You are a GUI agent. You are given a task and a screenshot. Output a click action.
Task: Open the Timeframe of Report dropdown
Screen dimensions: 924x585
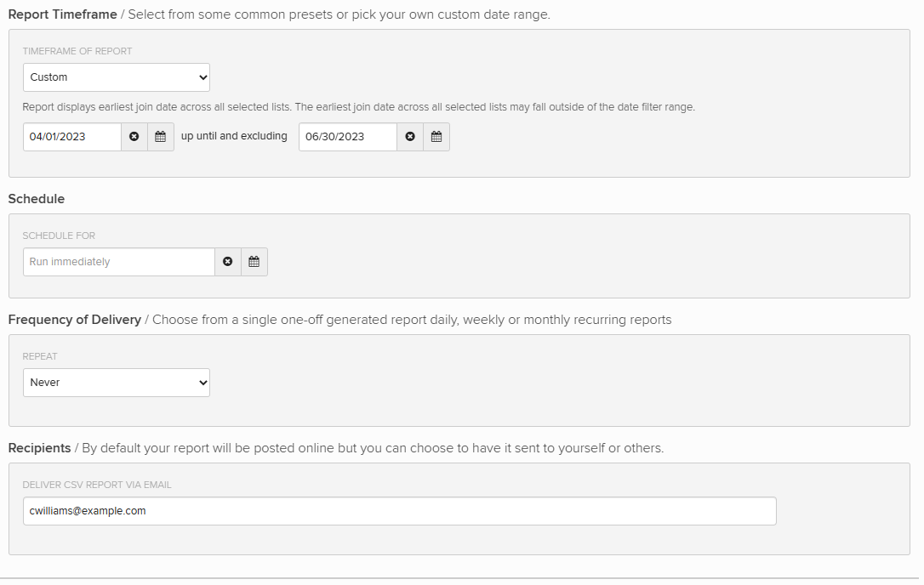coord(116,77)
